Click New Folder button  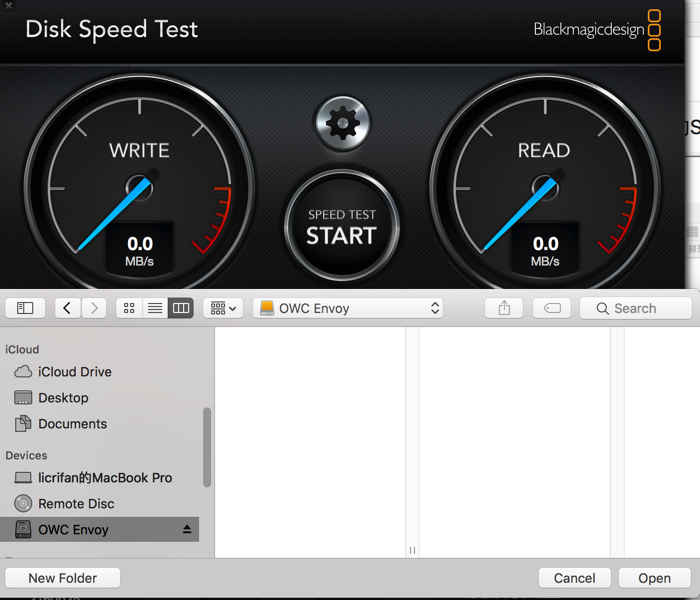click(62, 578)
